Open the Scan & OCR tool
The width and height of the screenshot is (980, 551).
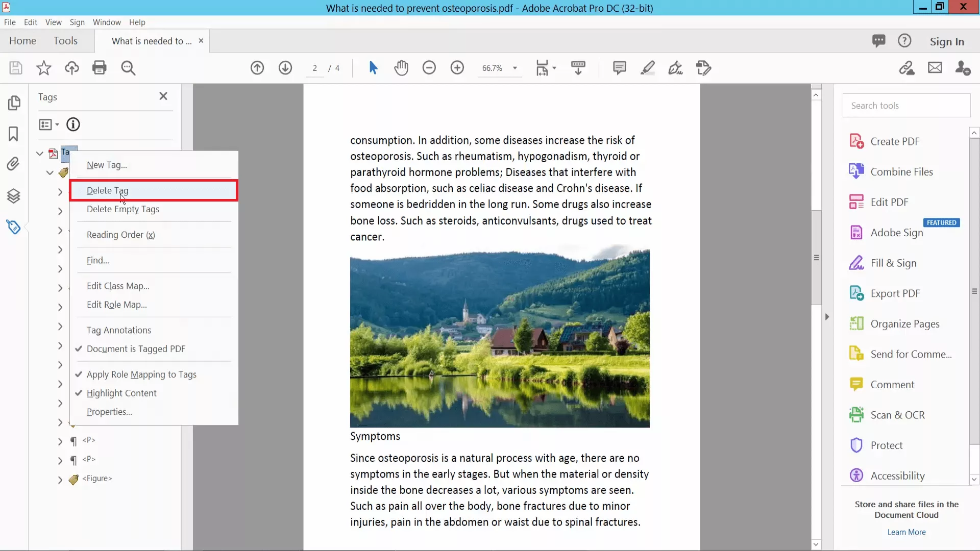click(x=898, y=415)
